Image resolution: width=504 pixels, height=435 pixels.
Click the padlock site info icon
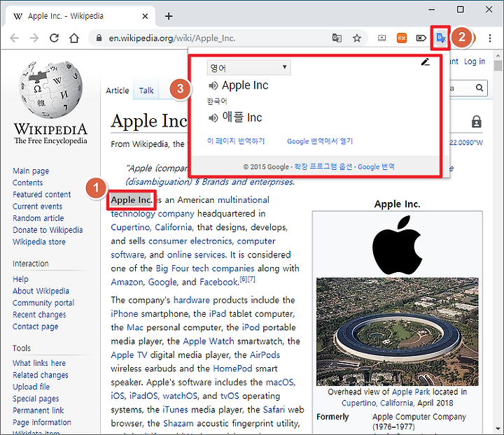[99, 38]
